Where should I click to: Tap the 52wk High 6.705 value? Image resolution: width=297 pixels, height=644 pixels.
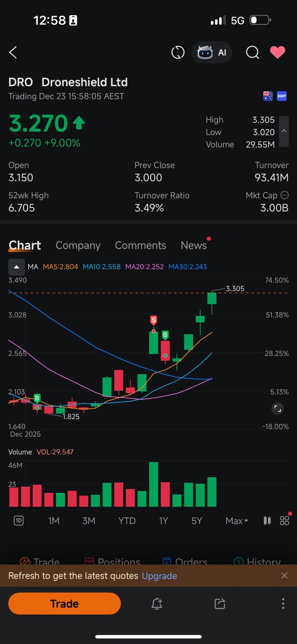22,208
